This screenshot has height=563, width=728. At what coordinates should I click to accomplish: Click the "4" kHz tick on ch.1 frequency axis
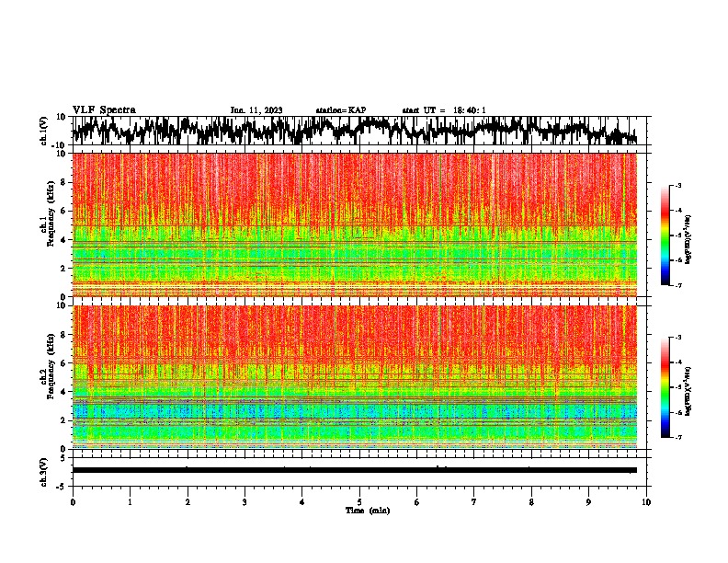coord(63,240)
